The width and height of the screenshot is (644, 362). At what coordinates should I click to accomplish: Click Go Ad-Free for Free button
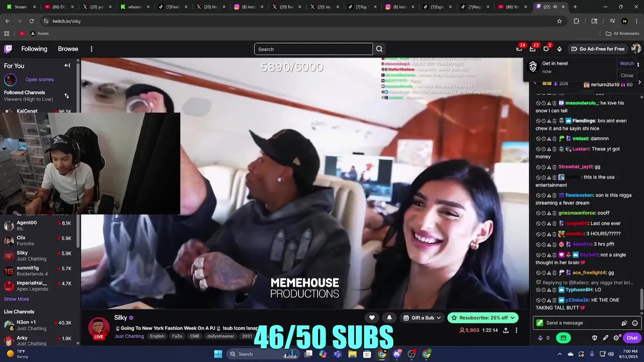click(x=598, y=49)
